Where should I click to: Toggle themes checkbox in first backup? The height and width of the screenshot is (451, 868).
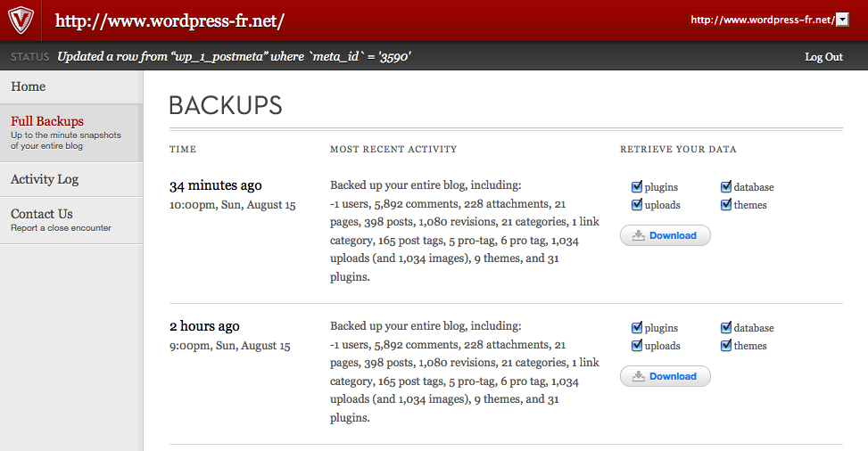[x=727, y=205]
